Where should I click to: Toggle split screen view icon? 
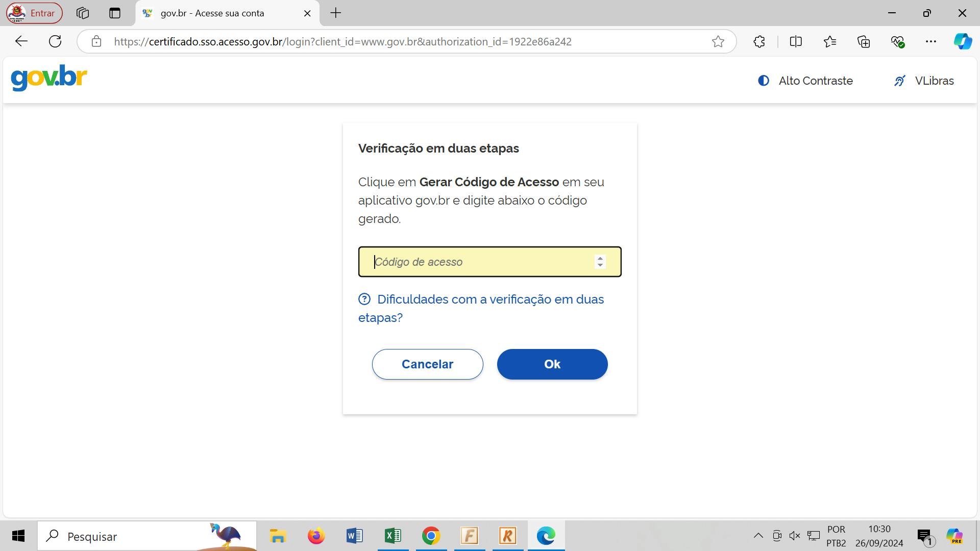[x=796, y=42]
